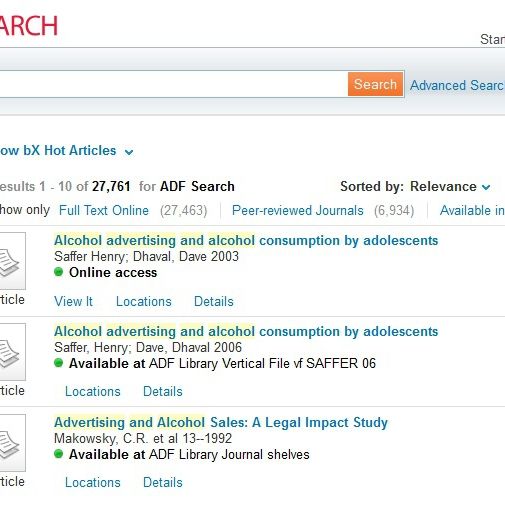The width and height of the screenshot is (505, 505).
Task: Filter results by Full Text Online
Action: pyautogui.click(x=104, y=210)
